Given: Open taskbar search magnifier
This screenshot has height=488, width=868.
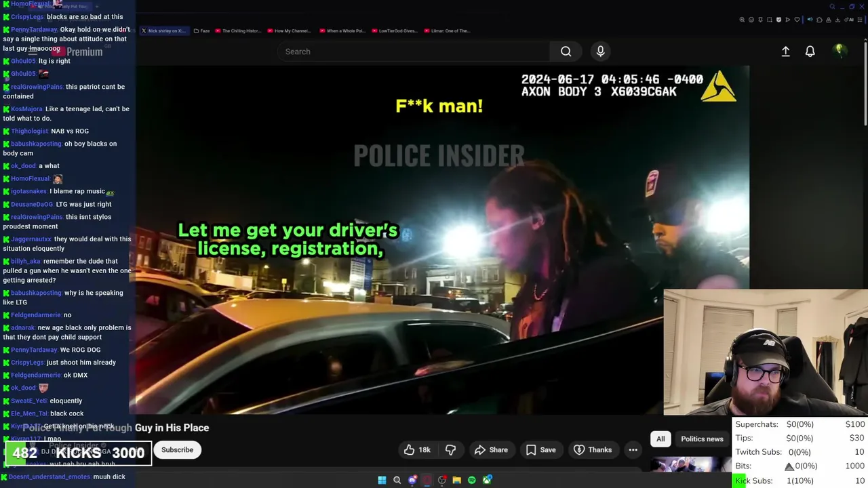Looking at the screenshot, I should pyautogui.click(x=397, y=480).
